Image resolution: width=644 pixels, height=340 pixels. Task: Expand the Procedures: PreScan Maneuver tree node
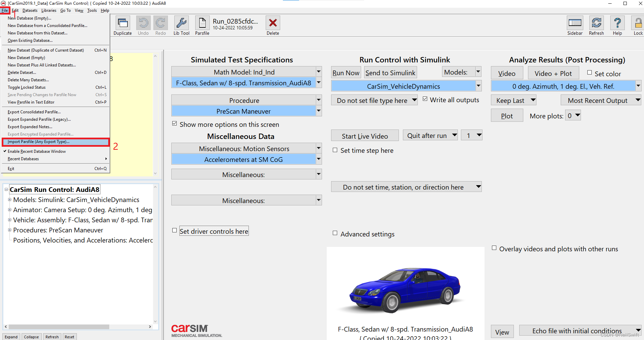point(10,230)
